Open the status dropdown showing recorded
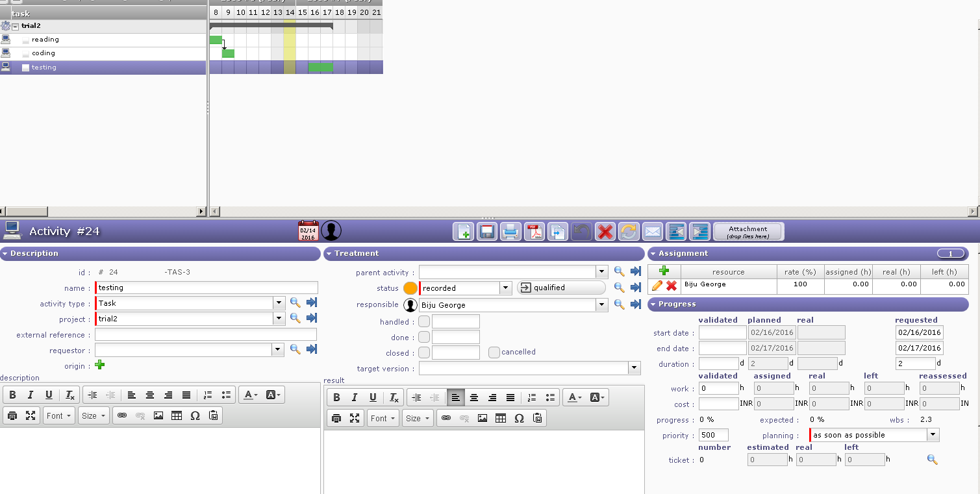The height and width of the screenshot is (494, 980). tap(506, 288)
